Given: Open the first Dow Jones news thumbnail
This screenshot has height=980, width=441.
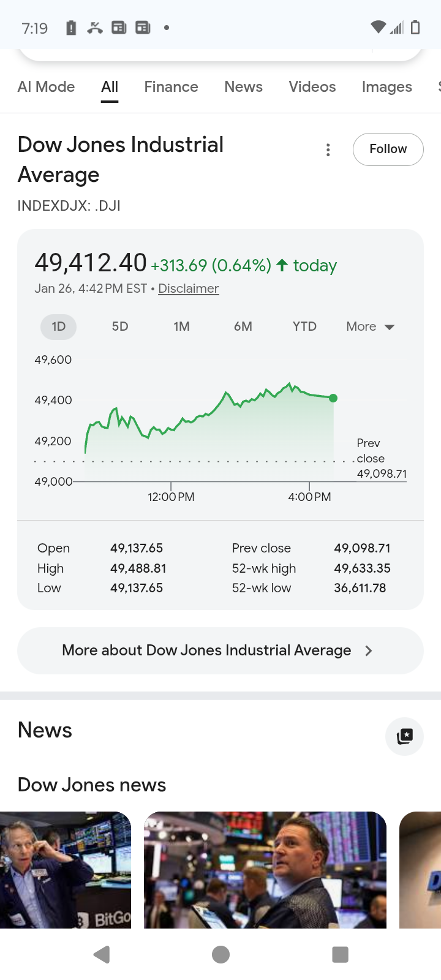Looking at the screenshot, I should click(66, 870).
